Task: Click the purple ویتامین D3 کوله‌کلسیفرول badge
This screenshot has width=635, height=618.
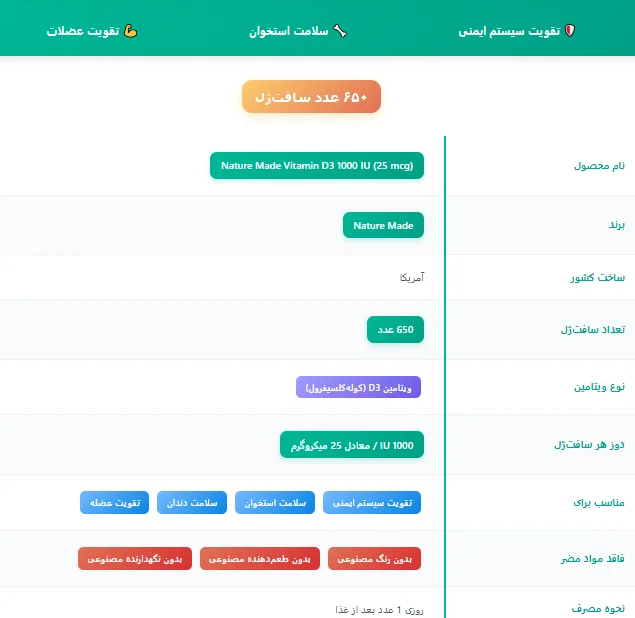Action: coord(359,387)
